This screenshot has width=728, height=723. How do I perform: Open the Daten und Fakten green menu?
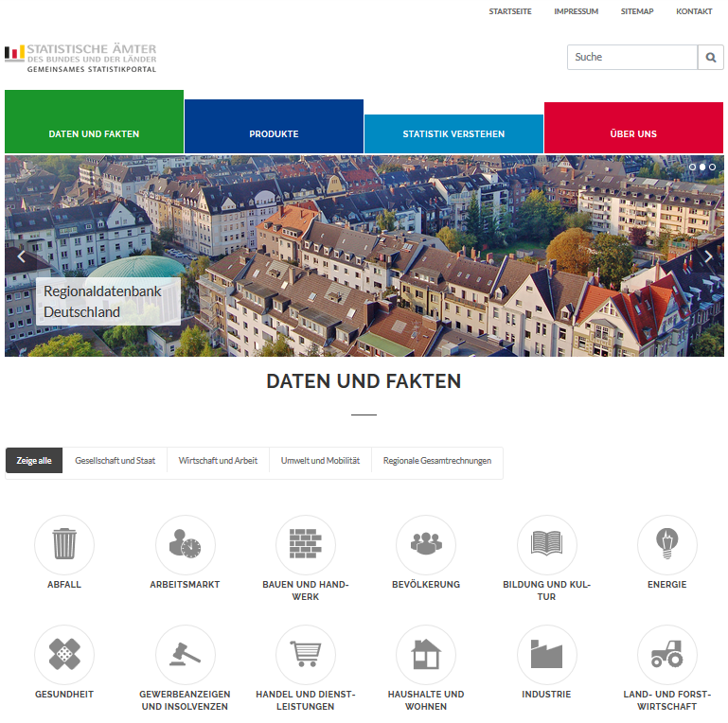coord(95,121)
